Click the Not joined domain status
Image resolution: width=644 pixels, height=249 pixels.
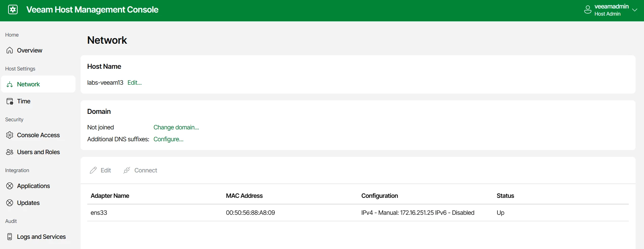[101, 127]
